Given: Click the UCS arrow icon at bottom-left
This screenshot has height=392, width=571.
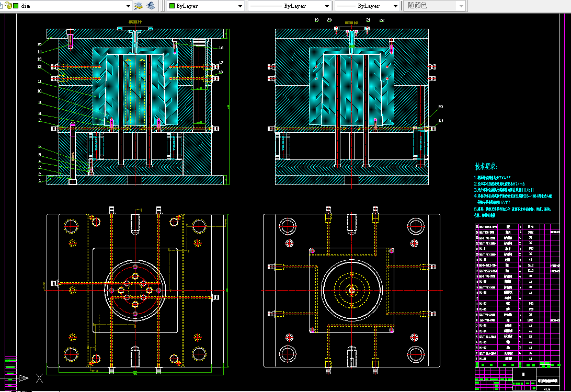Looking at the screenshot, I should [x=22, y=378].
